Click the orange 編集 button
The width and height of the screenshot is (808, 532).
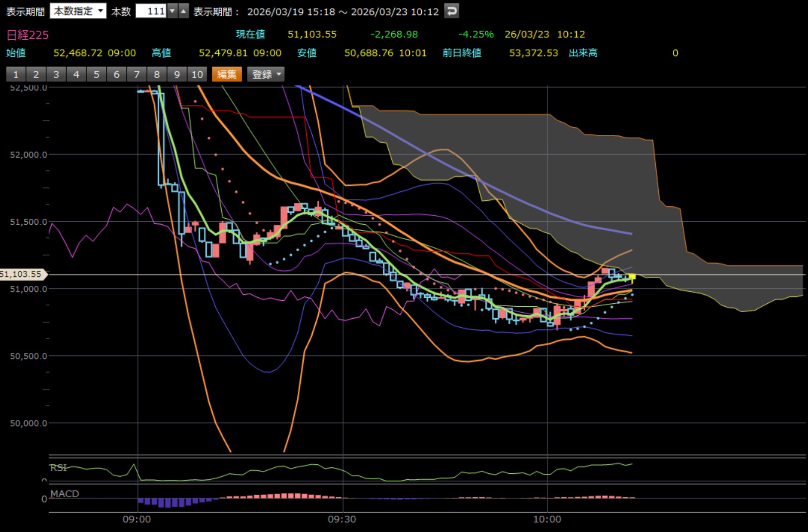pos(227,75)
